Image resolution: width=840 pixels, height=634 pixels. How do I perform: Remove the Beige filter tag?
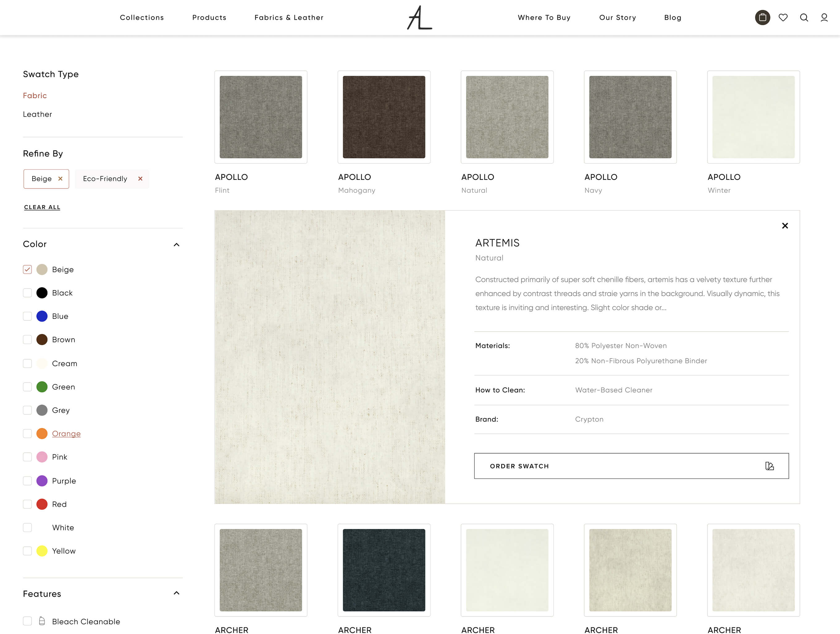(x=60, y=179)
